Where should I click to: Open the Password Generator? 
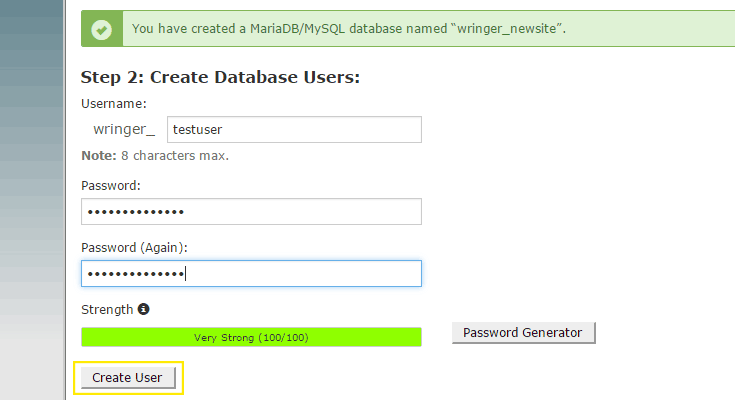pos(524,332)
